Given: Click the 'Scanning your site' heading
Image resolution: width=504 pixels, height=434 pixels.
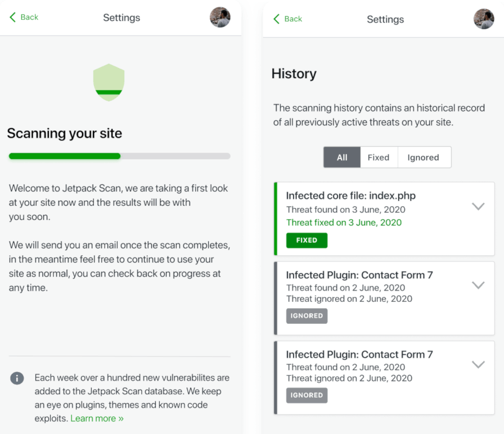Looking at the screenshot, I should coord(65,134).
